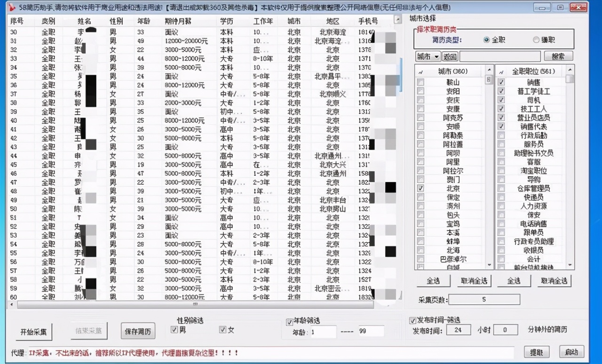Check the 快递员 job position checkbox

coord(501,197)
